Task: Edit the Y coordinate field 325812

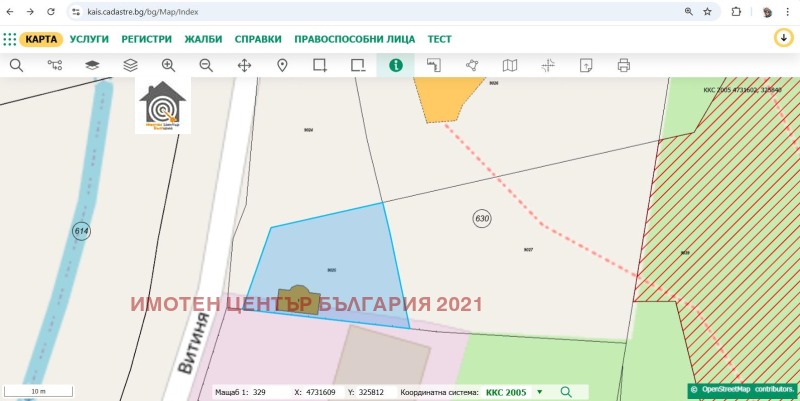Action: [x=377, y=392]
